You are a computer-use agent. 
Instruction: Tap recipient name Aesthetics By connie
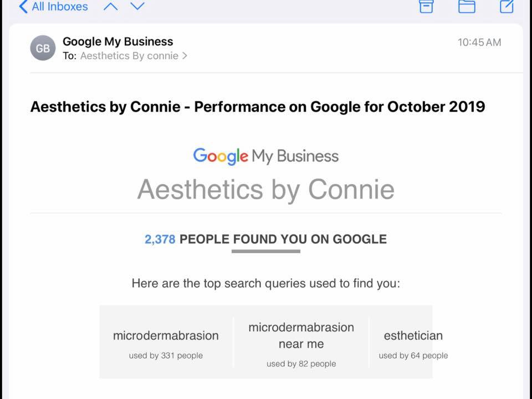[x=129, y=56]
